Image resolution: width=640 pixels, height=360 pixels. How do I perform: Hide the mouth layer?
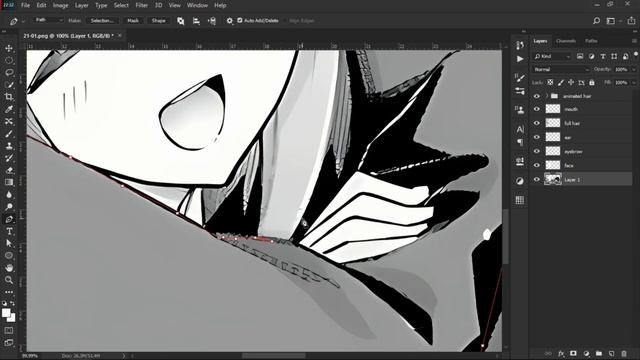[536, 109]
